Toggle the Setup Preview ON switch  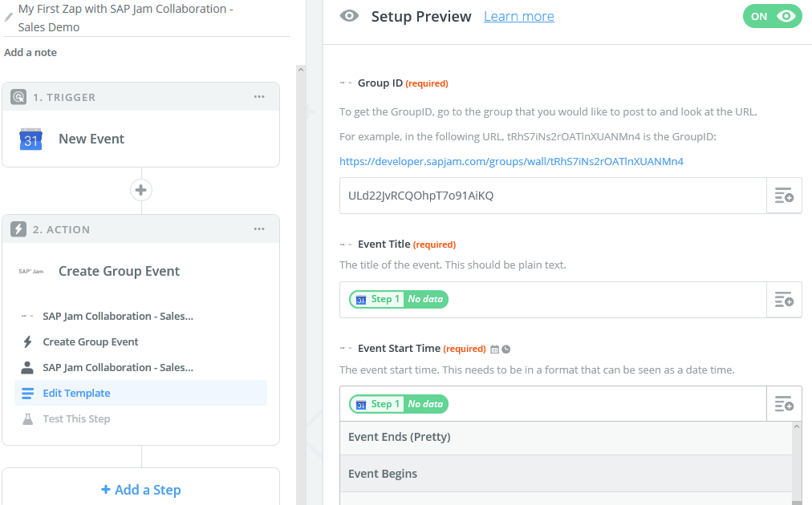click(772, 17)
